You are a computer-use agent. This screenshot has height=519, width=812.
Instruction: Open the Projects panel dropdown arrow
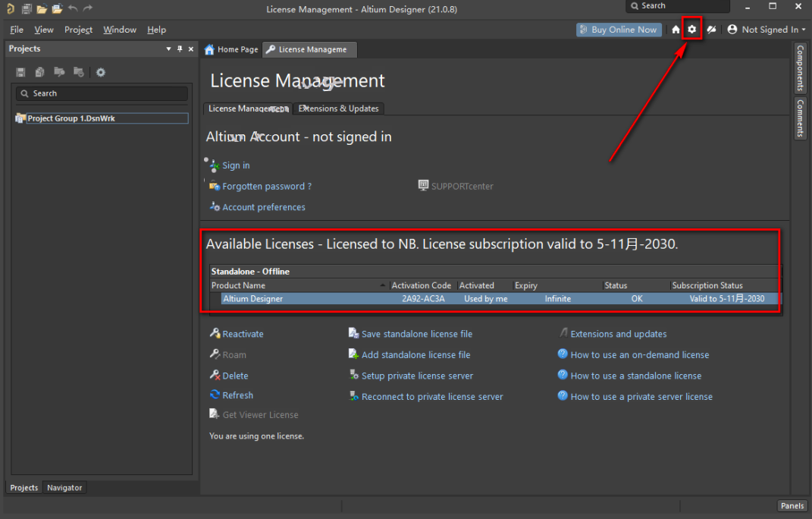tap(168, 49)
